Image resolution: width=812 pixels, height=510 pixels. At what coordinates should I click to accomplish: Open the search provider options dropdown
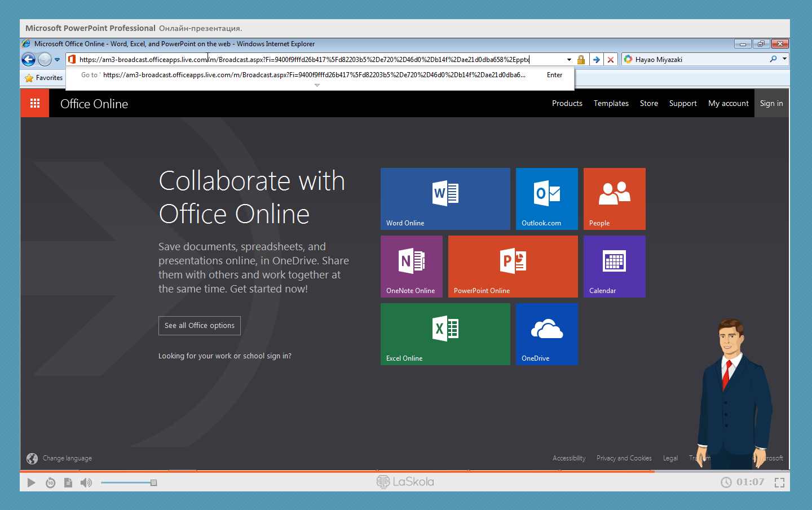coord(784,59)
